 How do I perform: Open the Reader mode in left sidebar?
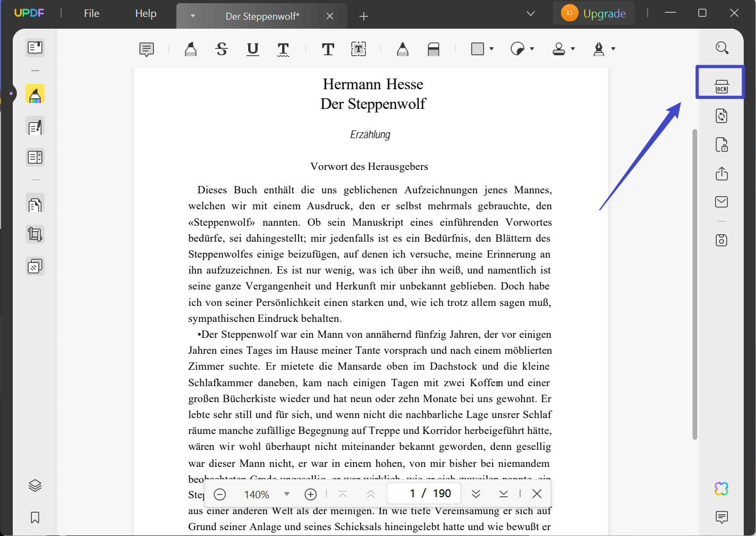(35, 48)
